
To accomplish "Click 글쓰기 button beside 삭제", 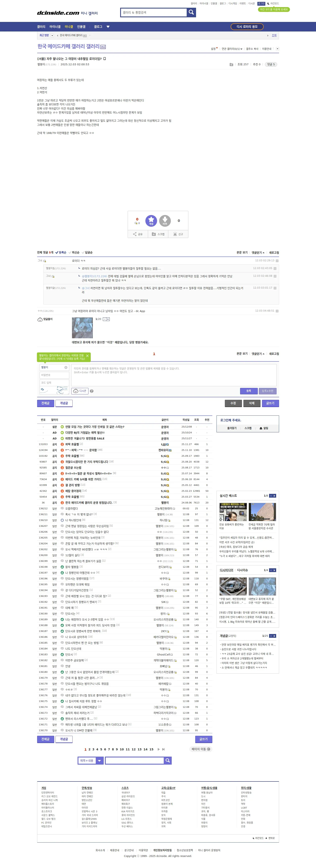I will (270, 403).
